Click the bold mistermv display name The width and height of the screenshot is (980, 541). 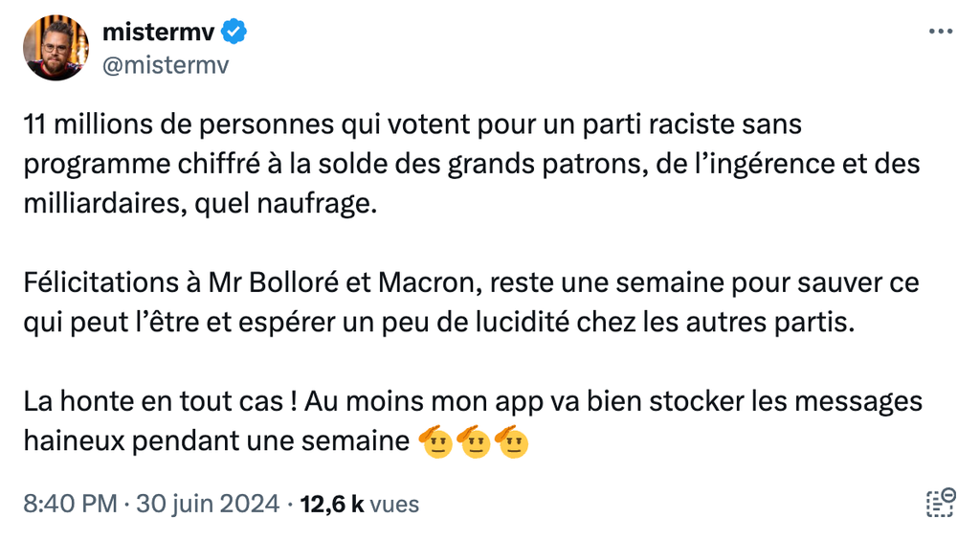[160, 33]
